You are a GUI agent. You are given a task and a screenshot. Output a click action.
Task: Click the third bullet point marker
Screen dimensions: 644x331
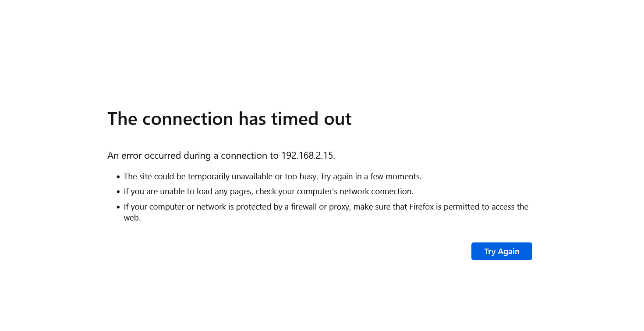(x=118, y=207)
